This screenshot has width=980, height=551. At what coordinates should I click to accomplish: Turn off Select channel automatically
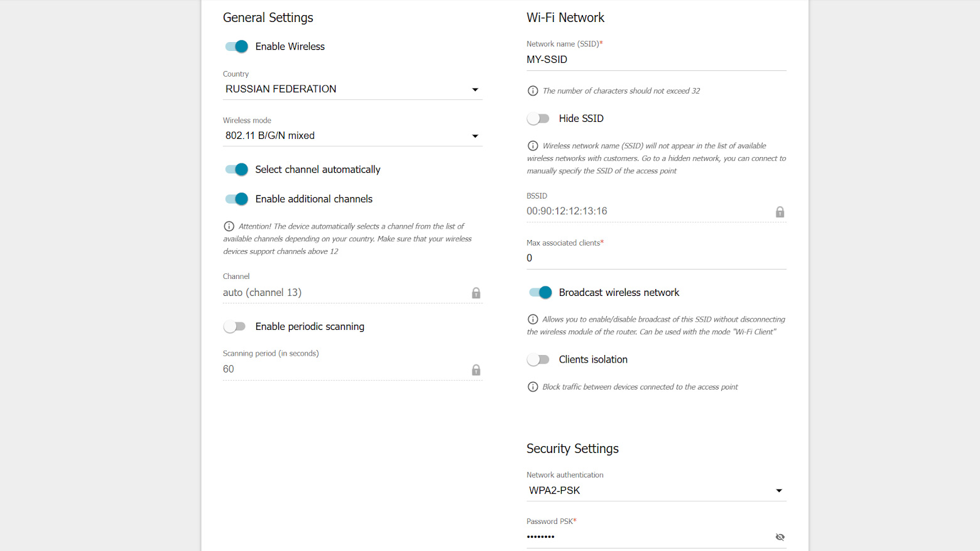(x=237, y=170)
